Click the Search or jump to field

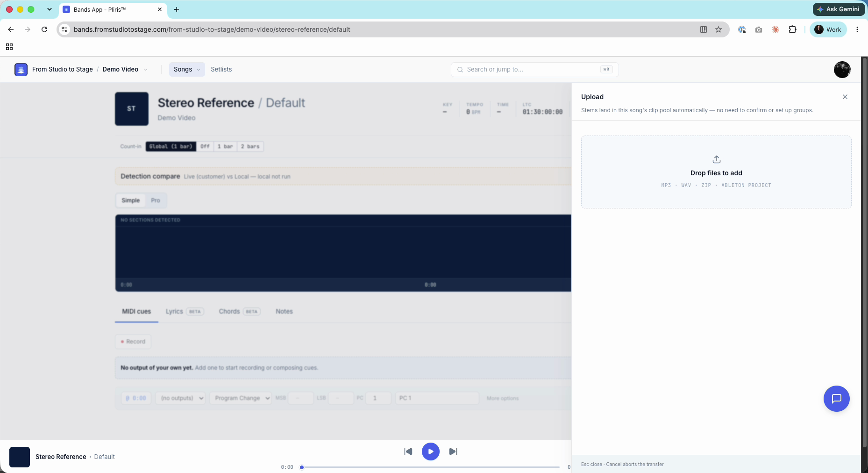coord(534,69)
